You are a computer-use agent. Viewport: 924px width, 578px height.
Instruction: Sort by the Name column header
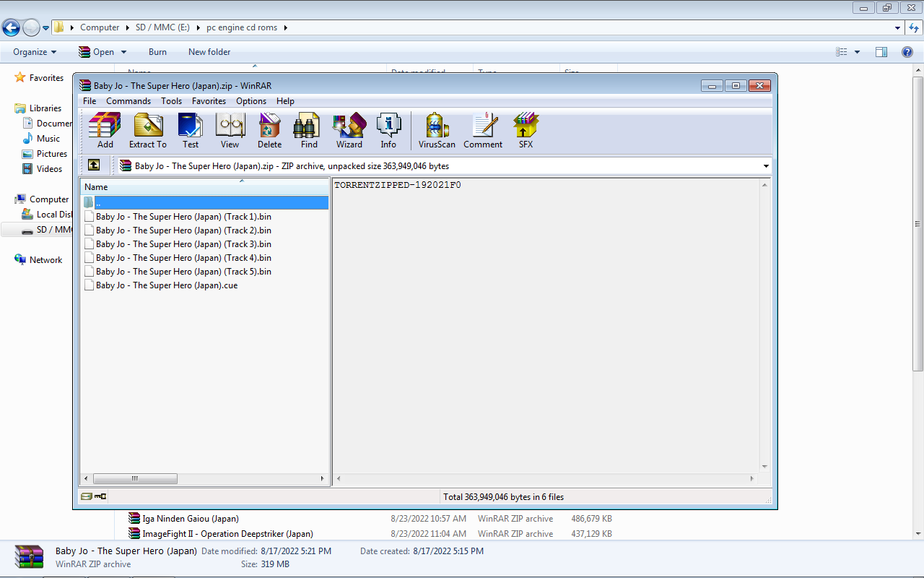pyautogui.click(x=204, y=186)
